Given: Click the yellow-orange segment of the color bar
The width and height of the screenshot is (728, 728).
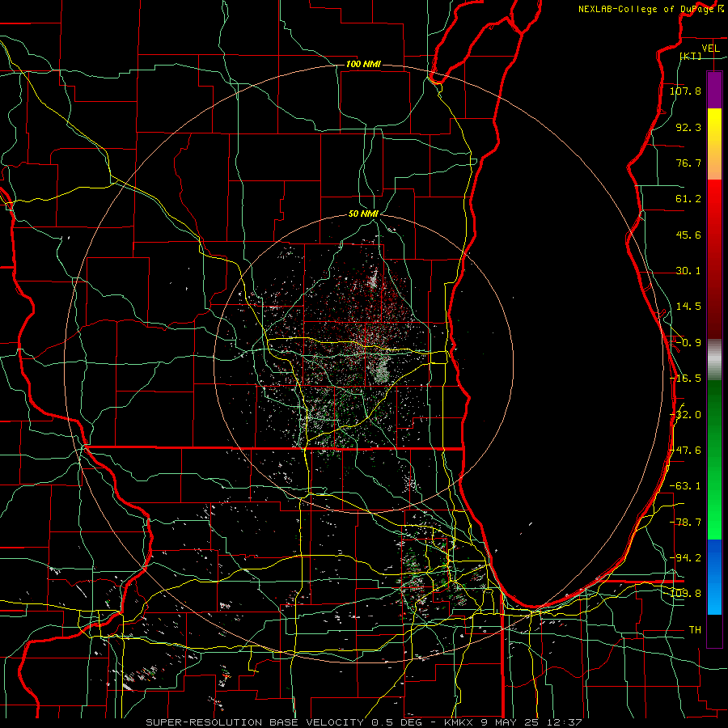Looking at the screenshot, I should (714, 144).
